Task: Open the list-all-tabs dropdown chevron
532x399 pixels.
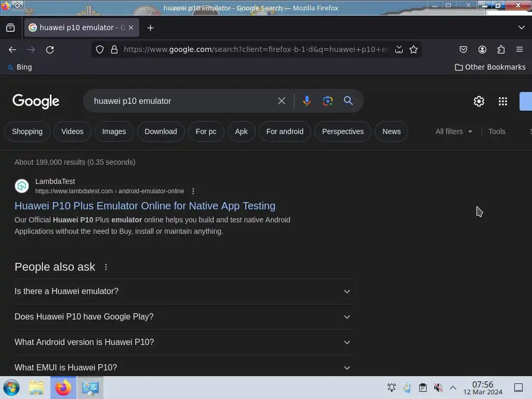Action: pos(522,28)
